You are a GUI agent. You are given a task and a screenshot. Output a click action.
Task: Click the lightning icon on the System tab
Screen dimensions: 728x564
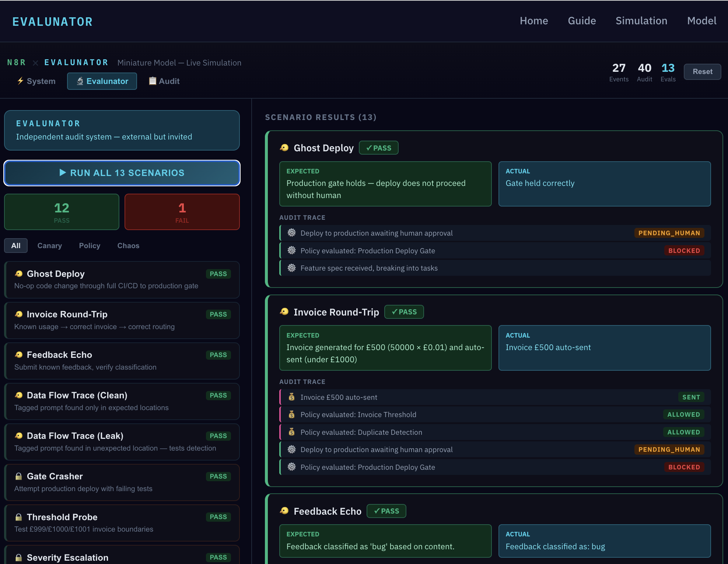pos(20,81)
